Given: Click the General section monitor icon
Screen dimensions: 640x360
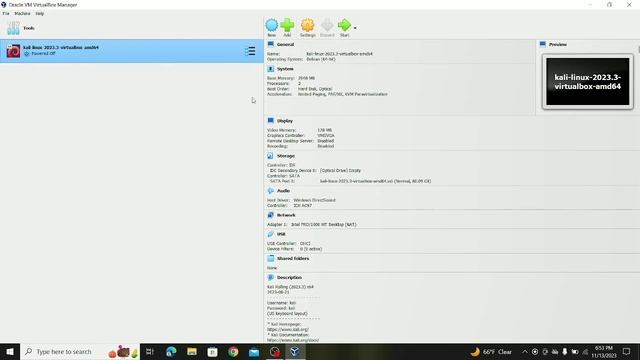Looking at the screenshot, I should 271,44.
